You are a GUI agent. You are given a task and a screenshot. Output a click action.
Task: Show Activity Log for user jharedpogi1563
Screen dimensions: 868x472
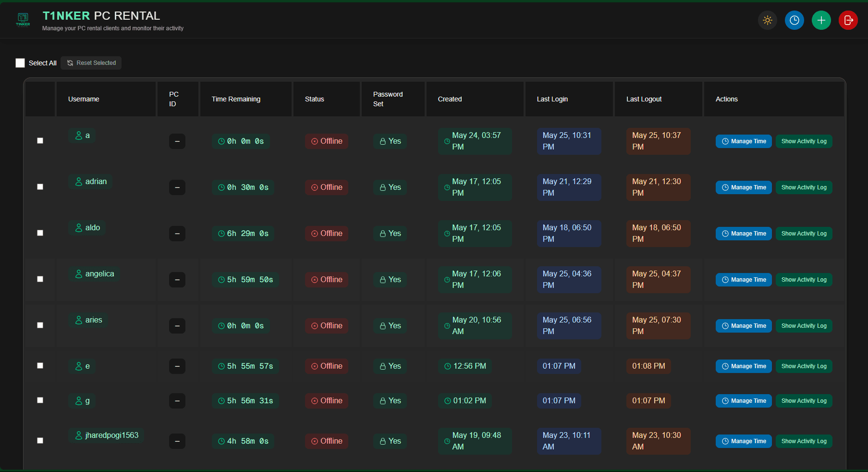pyautogui.click(x=804, y=441)
